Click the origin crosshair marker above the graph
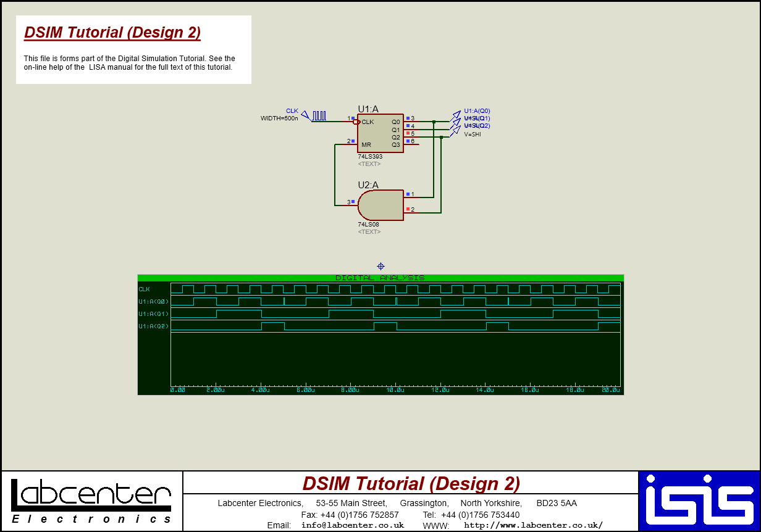Image resolution: width=761 pixels, height=532 pixels. (380, 267)
